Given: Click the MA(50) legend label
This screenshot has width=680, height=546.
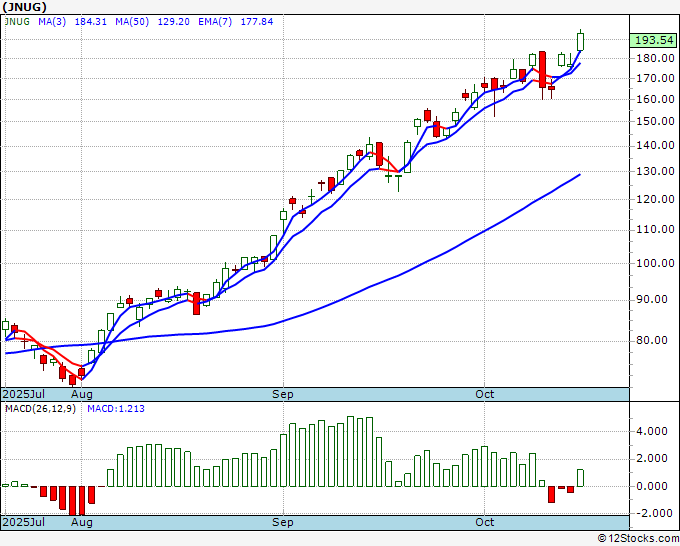Looking at the screenshot, I should [132, 21].
